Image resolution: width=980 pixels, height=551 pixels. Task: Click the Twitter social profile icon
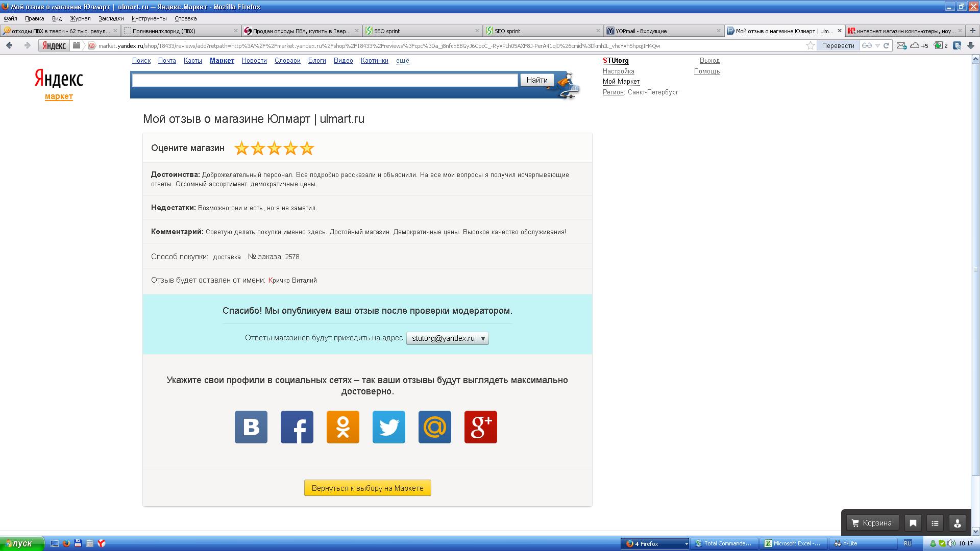[x=388, y=427]
